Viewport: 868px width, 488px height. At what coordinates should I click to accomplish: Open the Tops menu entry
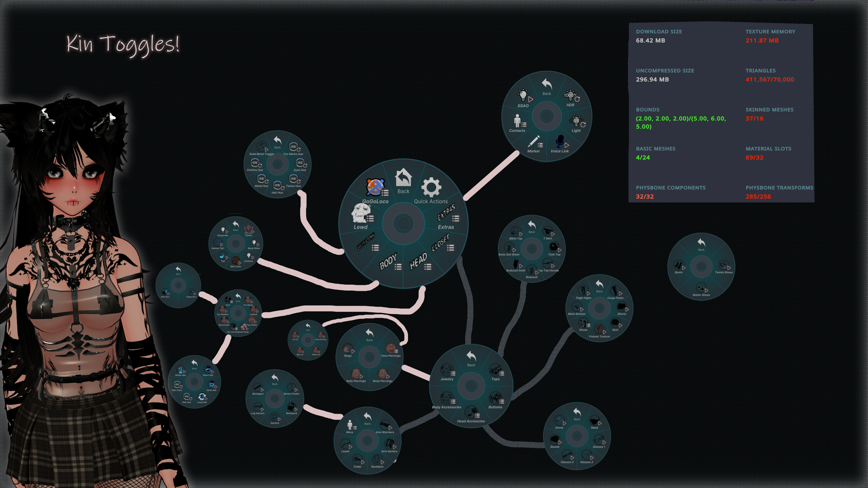[x=495, y=371]
